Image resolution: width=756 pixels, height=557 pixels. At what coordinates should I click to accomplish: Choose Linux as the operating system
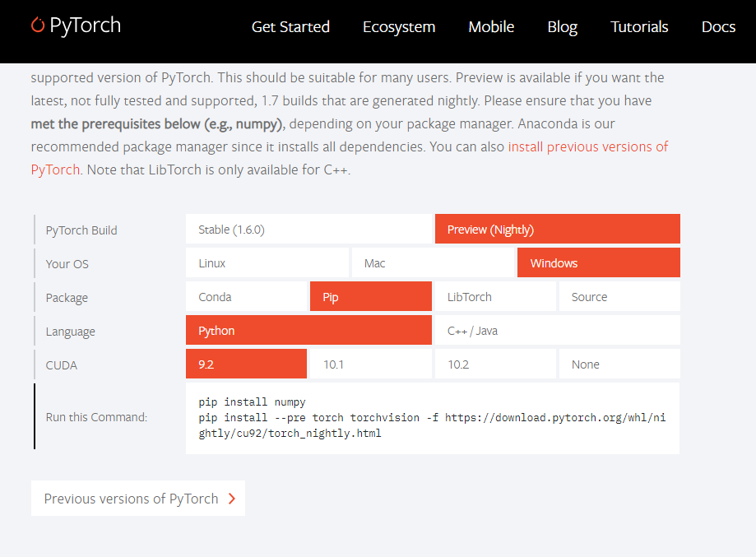pyautogui.click(x=267, y=262)
